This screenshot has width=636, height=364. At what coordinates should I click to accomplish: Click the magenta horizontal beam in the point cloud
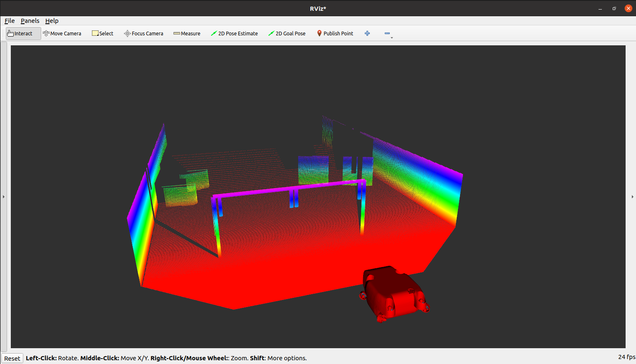point(289,188)
